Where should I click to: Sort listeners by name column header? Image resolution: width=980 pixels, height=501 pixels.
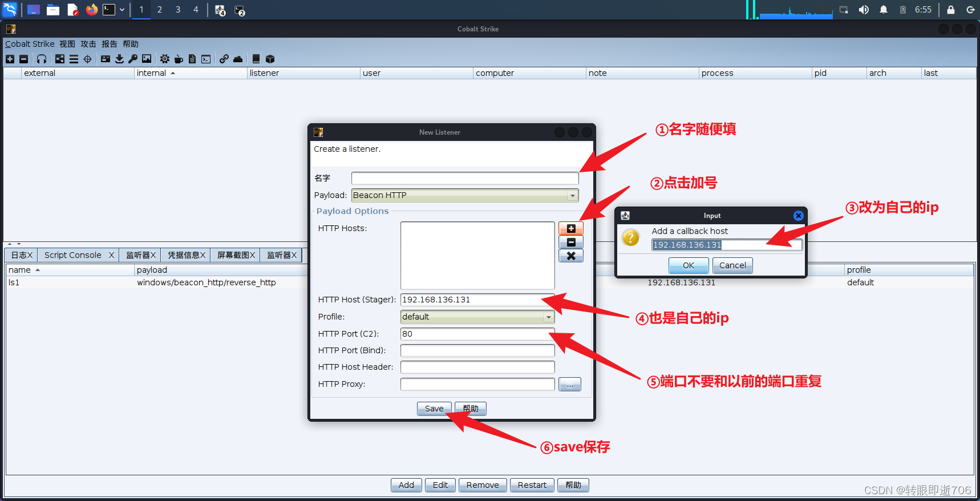70,270
